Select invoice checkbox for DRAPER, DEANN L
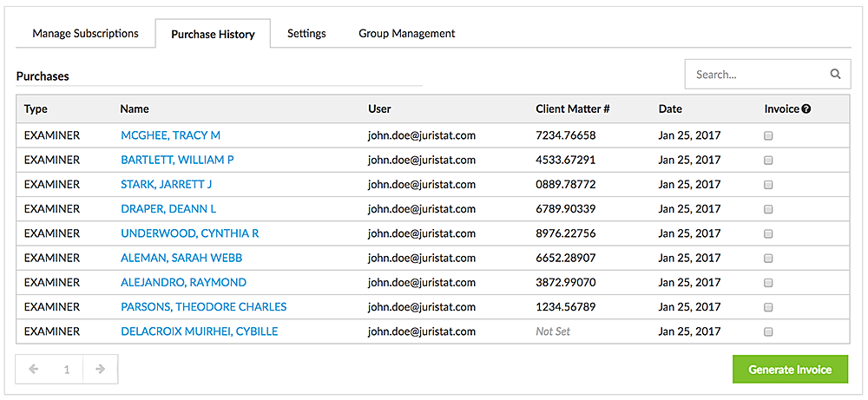 point(768,209)
